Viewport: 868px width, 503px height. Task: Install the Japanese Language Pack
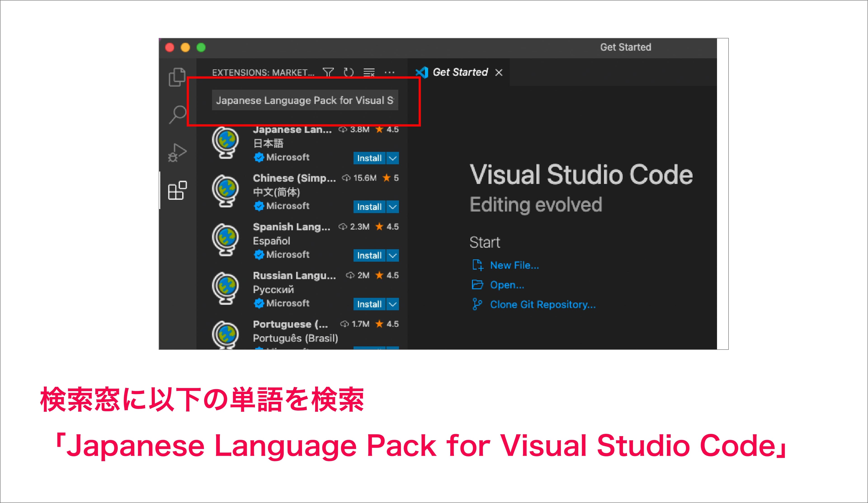tap(369, 158)
